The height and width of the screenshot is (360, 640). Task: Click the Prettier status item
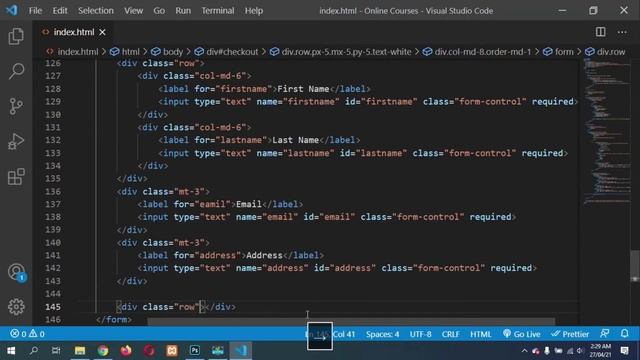[570, 334]
